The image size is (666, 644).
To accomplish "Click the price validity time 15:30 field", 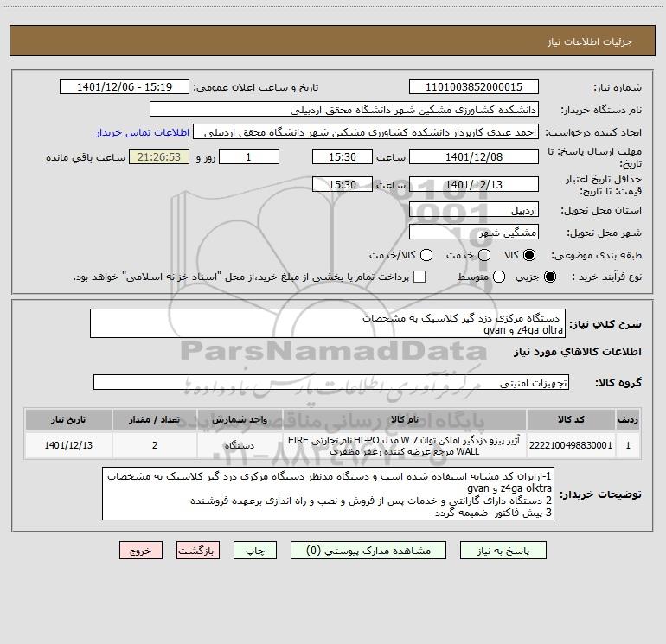I will point(343,185).
